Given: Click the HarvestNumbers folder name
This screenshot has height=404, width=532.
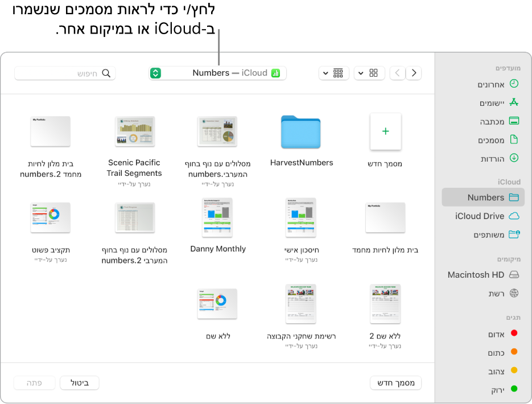Looking at the screenshot, I should point(302,163).
